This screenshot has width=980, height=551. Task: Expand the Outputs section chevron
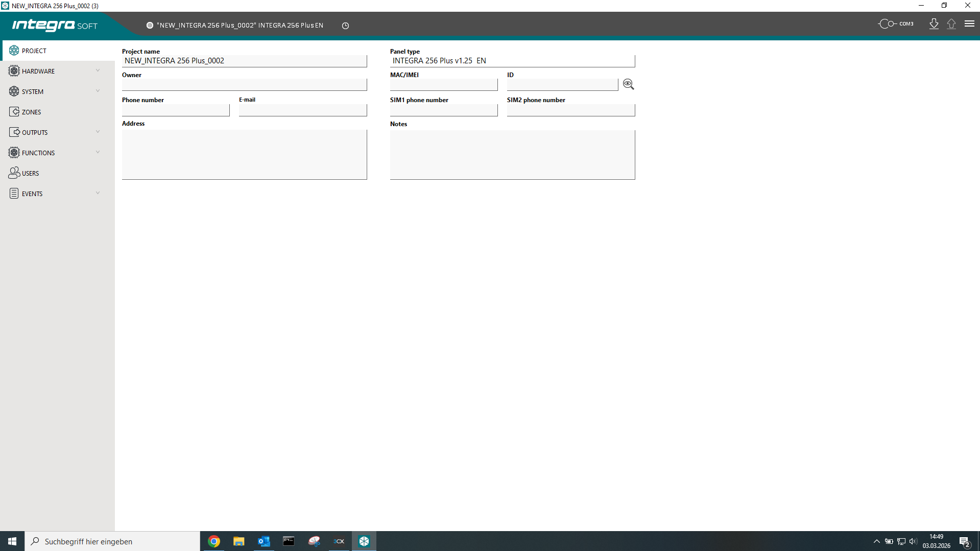coord(98,132)
